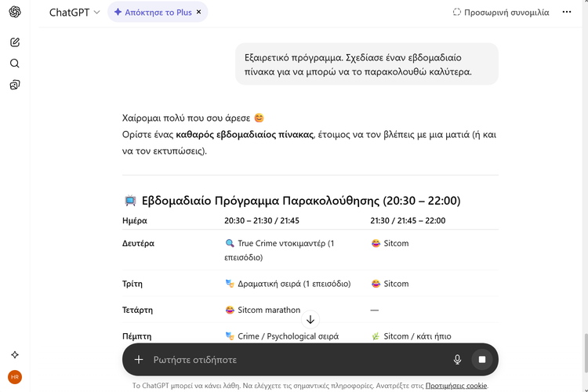Viewport: 588px width, 392px height.
Task: Open the three-dot options menu
Action: point(567,13)
